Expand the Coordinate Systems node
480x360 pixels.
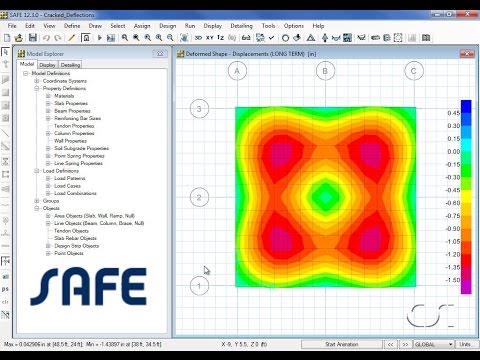pos(37,81)
